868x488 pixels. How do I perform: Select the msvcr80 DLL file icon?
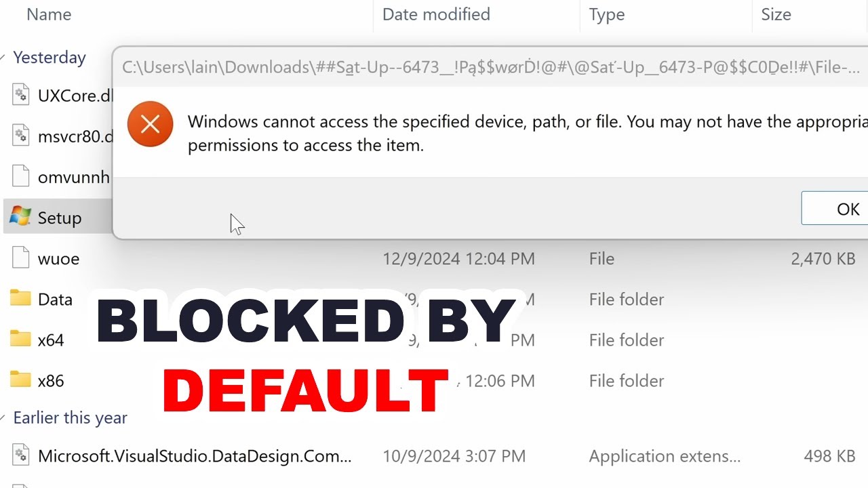(x=21, y=136)
